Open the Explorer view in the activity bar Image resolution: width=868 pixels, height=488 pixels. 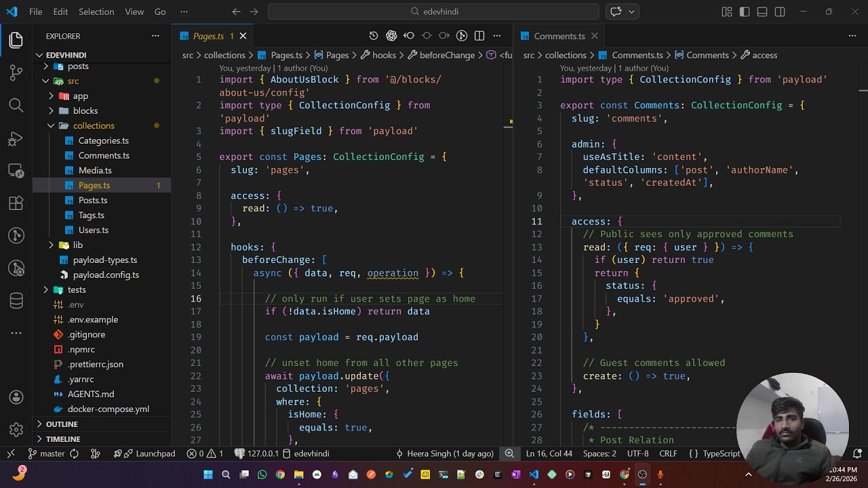coord(16,40)
